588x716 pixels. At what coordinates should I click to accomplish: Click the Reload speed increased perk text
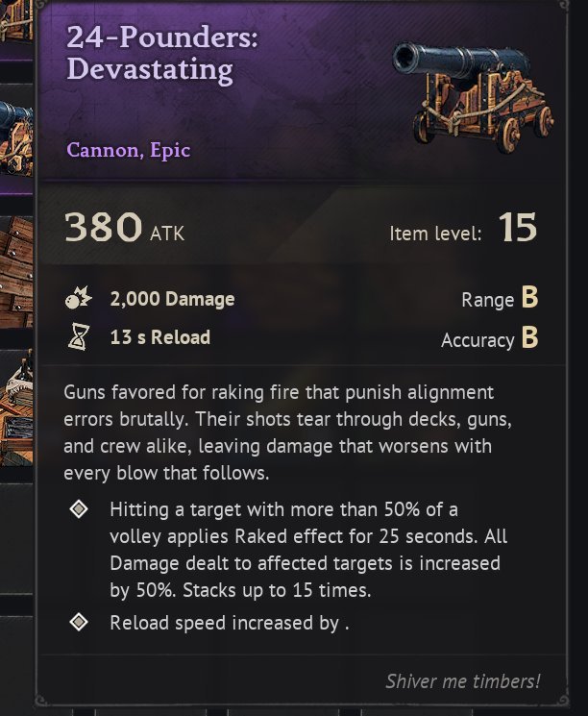click(229, 623)
